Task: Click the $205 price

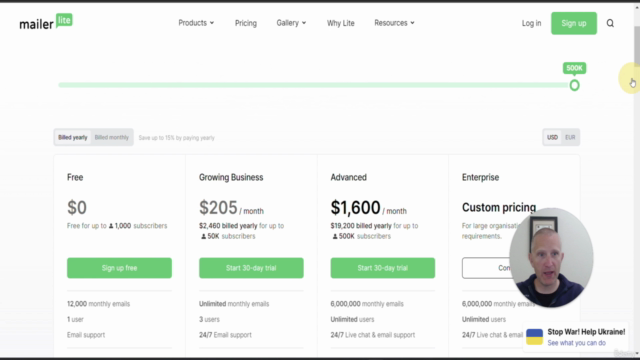Action: click(218, 207)
